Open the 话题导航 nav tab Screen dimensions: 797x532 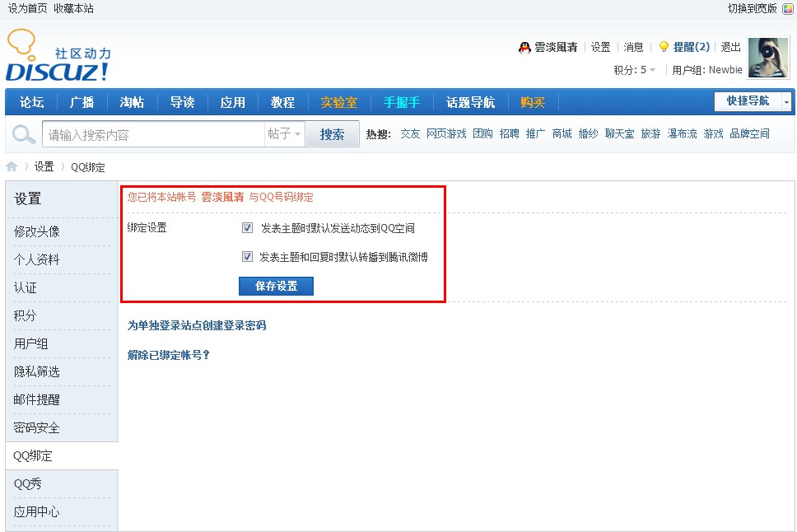[471, 102]
